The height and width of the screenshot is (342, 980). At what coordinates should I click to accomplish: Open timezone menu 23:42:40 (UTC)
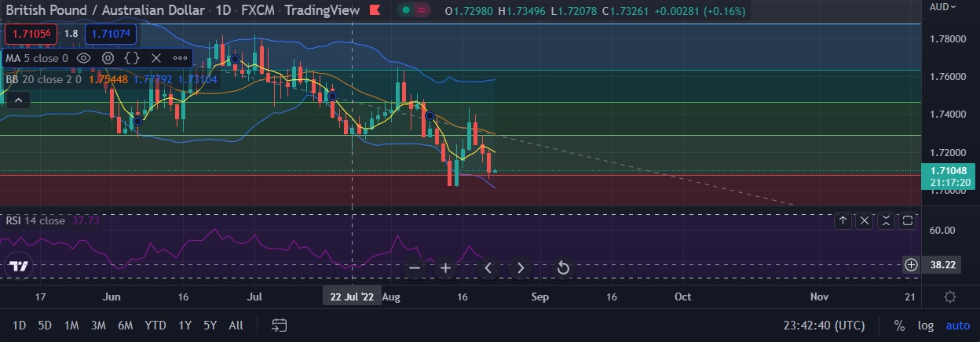pos(824,325)
